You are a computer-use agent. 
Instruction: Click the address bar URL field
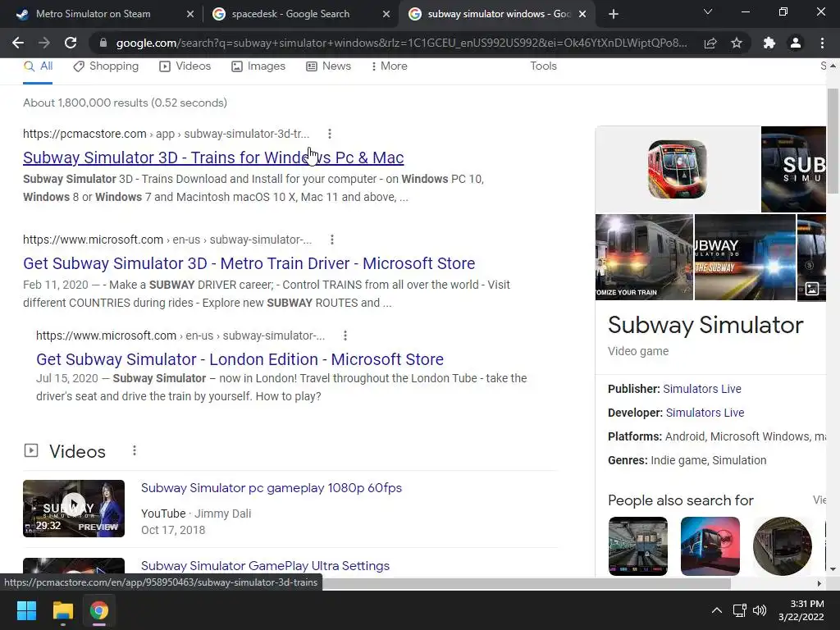pos(402,43)
